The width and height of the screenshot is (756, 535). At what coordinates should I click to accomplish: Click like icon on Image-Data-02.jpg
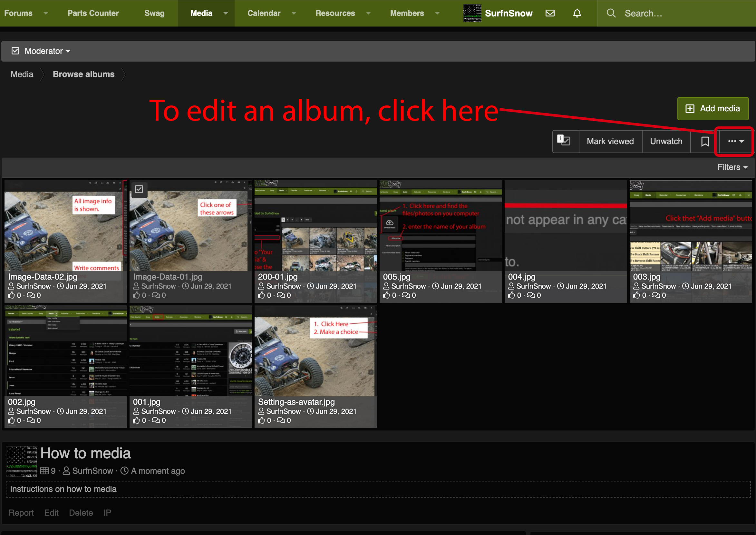11,295
